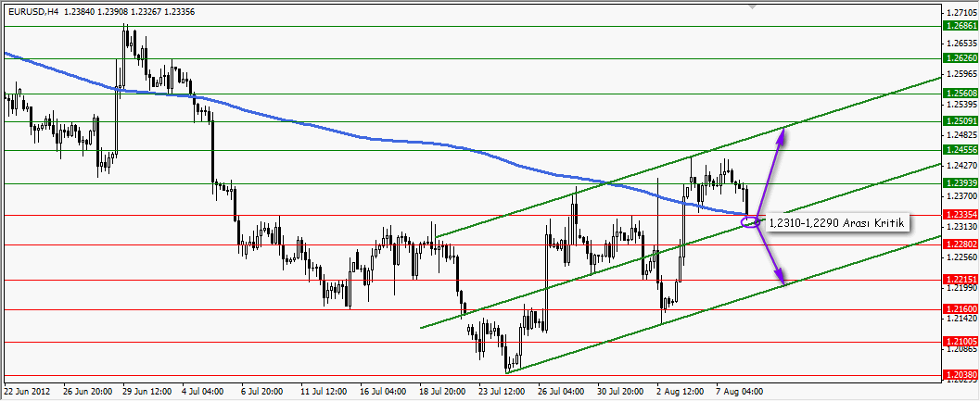Viewport: 980px width, 401px height.
Task: Click the '2 Aug 12:00' time axis label
Action: tap(678, 392)
